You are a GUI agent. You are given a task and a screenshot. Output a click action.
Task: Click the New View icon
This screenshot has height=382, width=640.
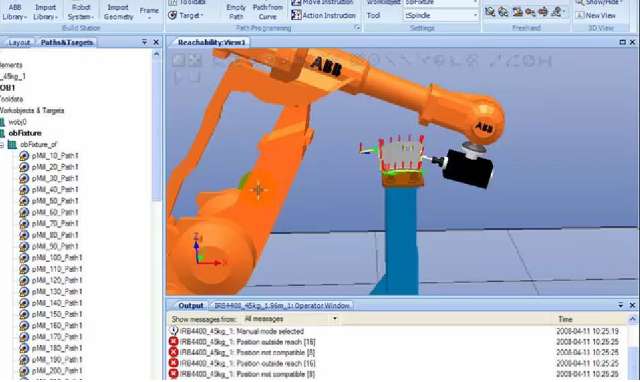pos(580,16)
